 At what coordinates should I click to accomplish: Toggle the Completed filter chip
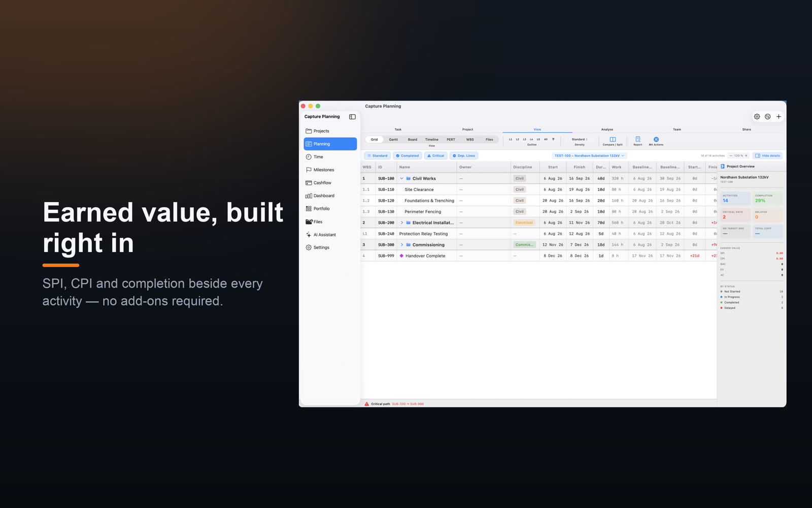point(408,156)
